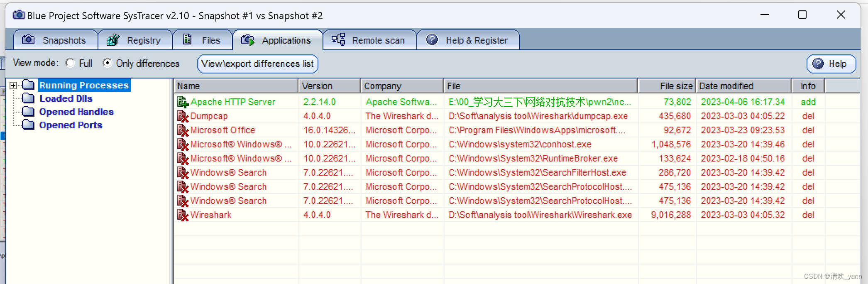Screen dimensions: 868x284
Task: Click the deleted-item icon beside Wireshark
Action: 183,215
